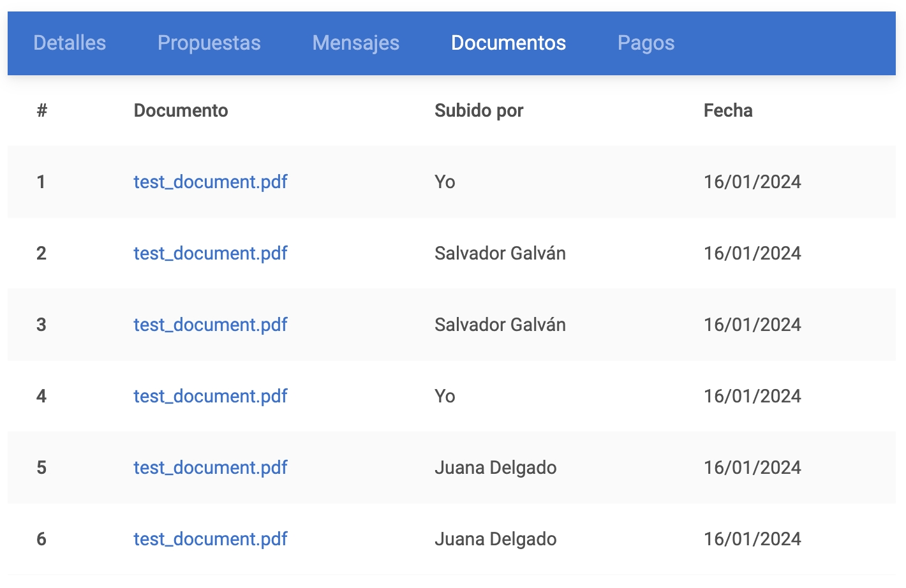Open the Propuestas tab
Viewport: 906px width, 588px height.
click(209, 43)
